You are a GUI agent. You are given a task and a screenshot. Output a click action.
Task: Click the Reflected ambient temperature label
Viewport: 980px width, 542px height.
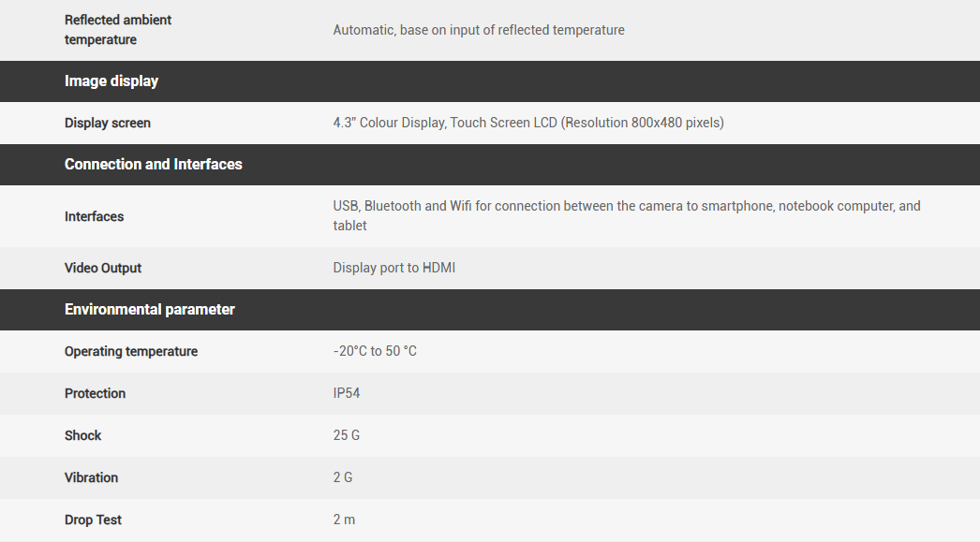tap(117, 30)
